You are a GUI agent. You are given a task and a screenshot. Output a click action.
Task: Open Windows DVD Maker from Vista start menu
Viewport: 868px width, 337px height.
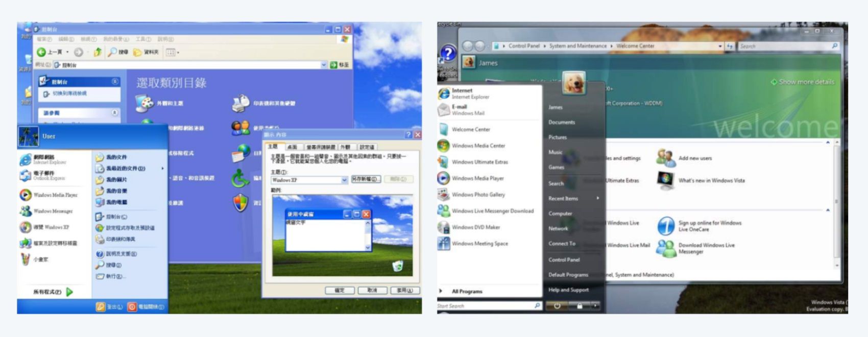click(469, 227)
